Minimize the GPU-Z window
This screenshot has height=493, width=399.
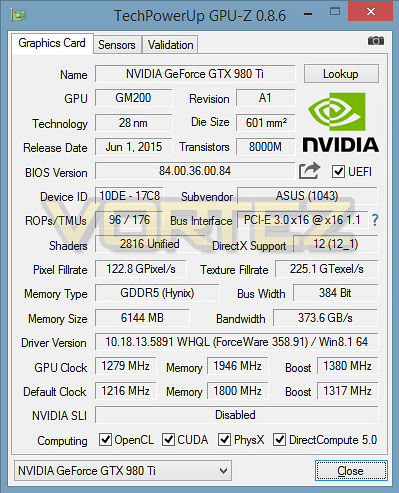(308, 14)
